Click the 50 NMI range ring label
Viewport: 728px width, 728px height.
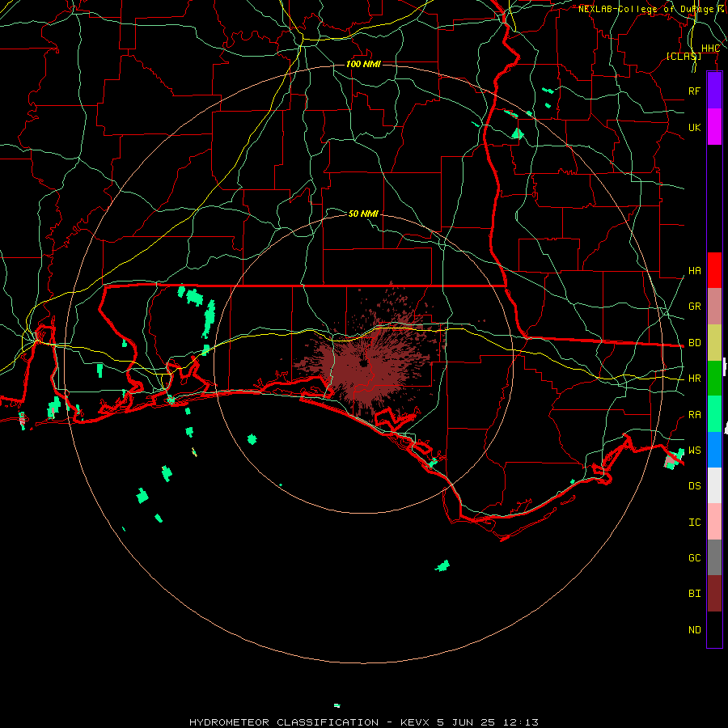pyautogui.click(x=363, y=214)
